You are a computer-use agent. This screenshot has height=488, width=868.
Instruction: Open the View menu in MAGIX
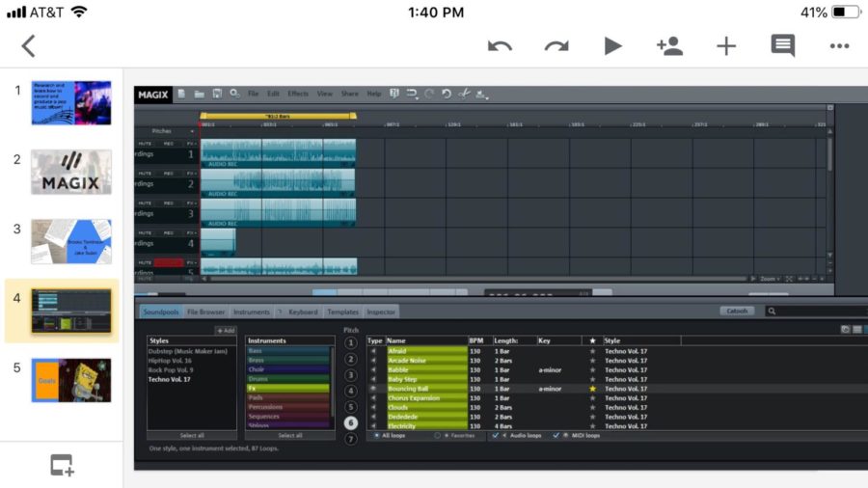324,95
